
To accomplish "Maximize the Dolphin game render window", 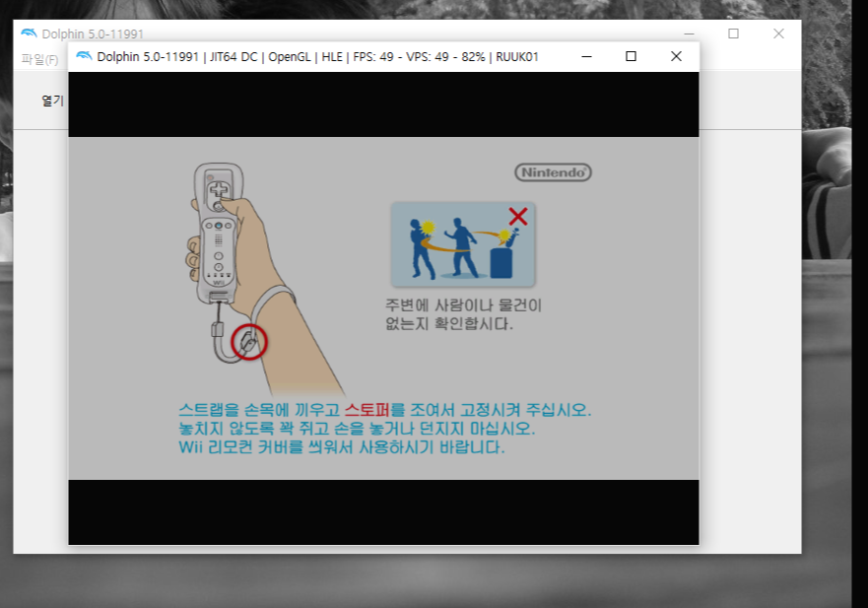I will click(x=631, y=56).
